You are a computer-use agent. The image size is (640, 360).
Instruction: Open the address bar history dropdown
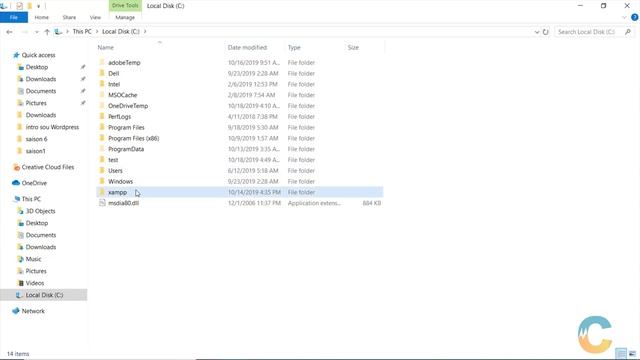click(x=536, y=32)
